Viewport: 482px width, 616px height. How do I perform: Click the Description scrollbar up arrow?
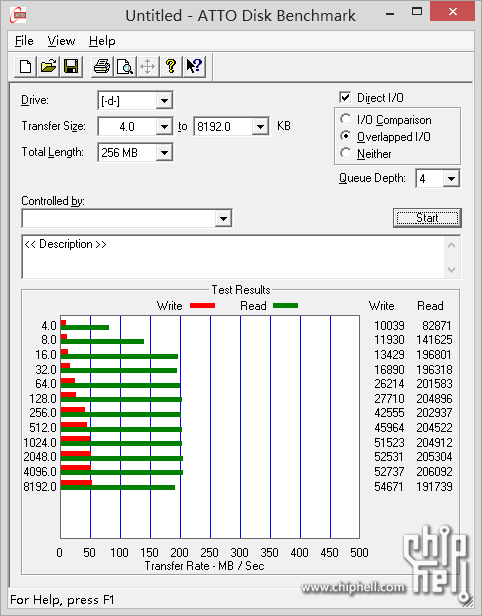coord(451,246)
